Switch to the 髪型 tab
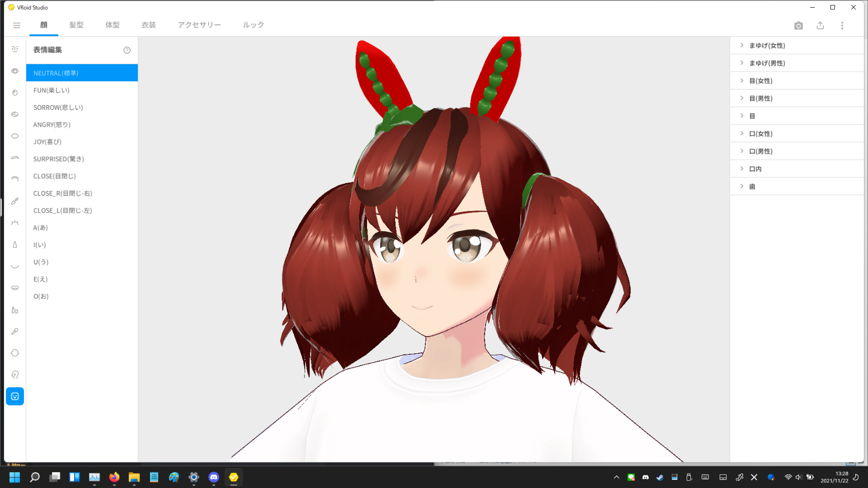The height and width of the screenshot is (488, 868). pos(76,25)
